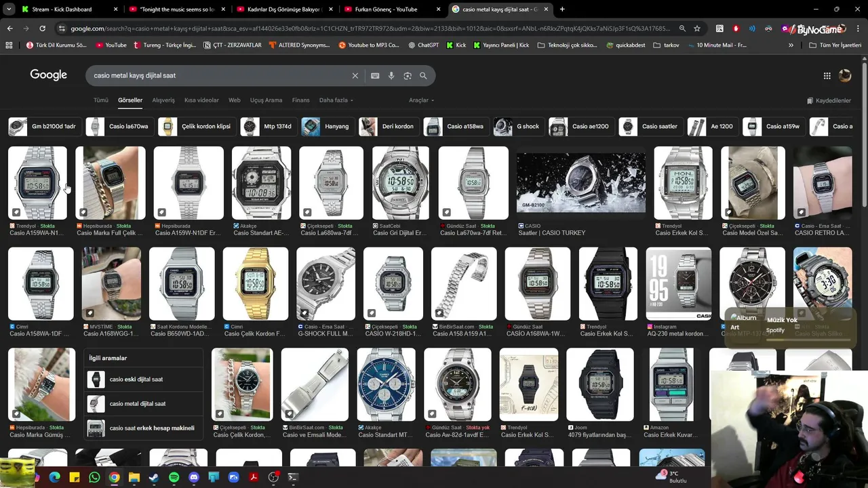Switch to the Uçuş Arama tab
Image resolution: width=868 pixels, height=488 pixels.
coord(266,100)
